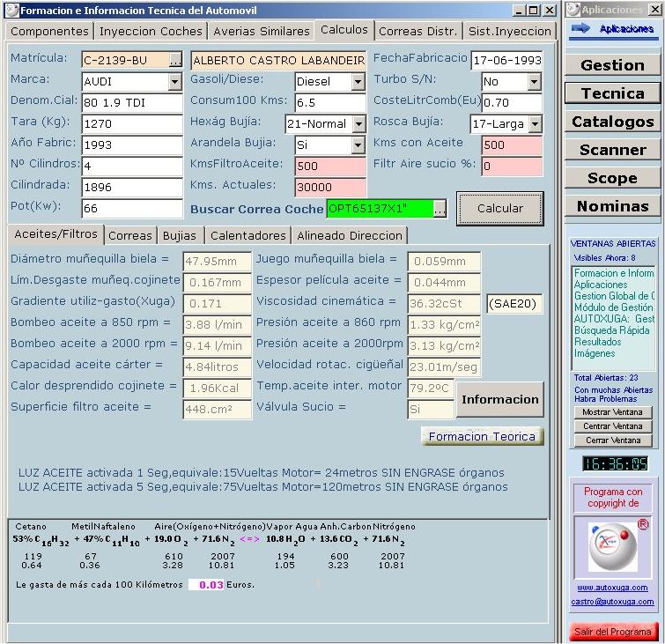This screenshot has width=665, height=644.
Task: Click the Tara (Kg) field
Action: [x=132, y=124]
